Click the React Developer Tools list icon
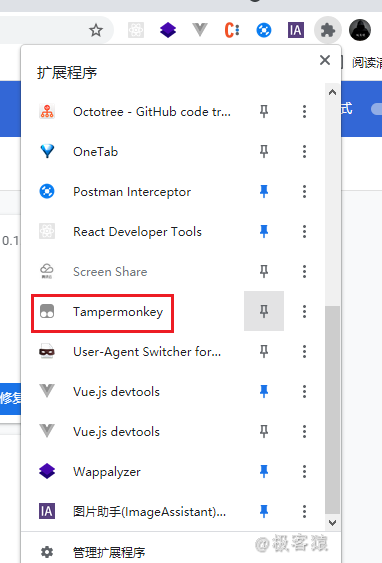The image size is (382, 563). (47, 232)
